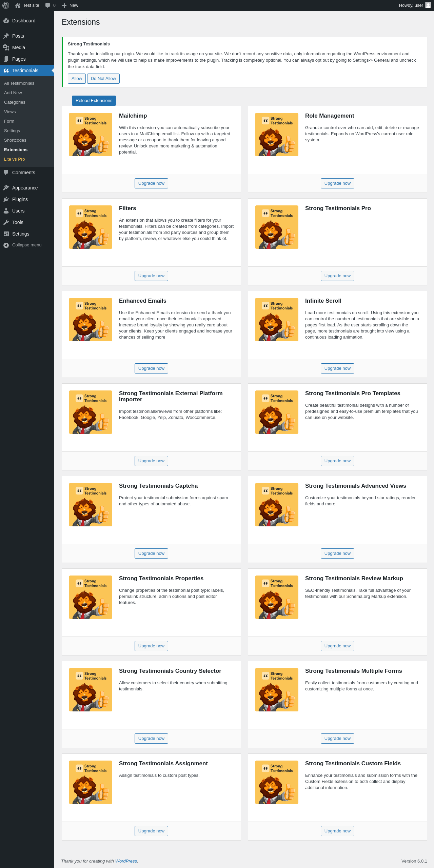Click the Strong Testimonials Pro lion thumbnail
The width and height of the screenshot is (434, 868).
point(277,227)
